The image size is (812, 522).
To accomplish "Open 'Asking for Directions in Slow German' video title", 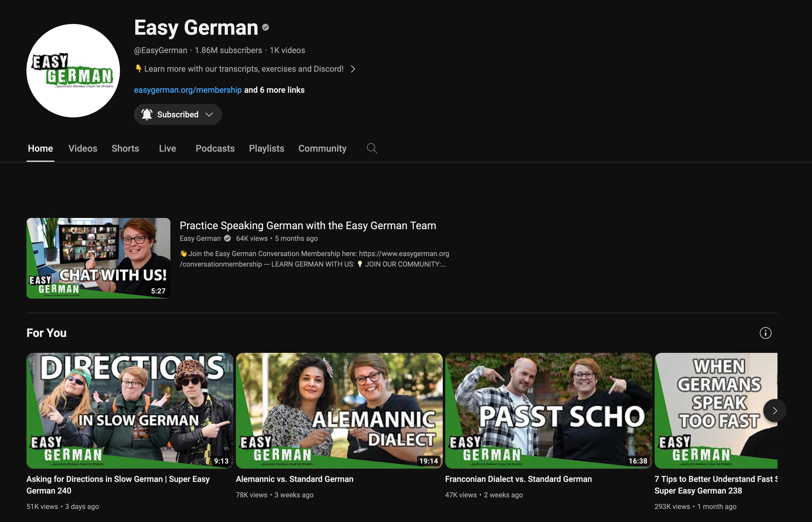I will click(118, 485).
